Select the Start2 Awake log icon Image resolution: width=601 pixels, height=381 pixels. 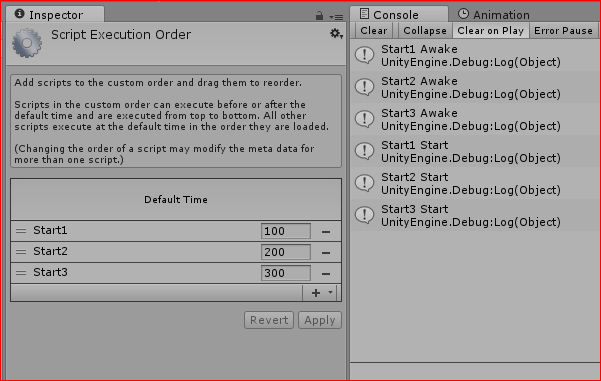tap(365, 87)
